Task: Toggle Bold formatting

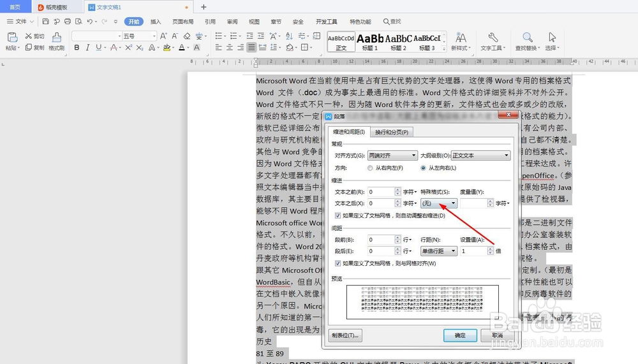Action: pos(77,48)
